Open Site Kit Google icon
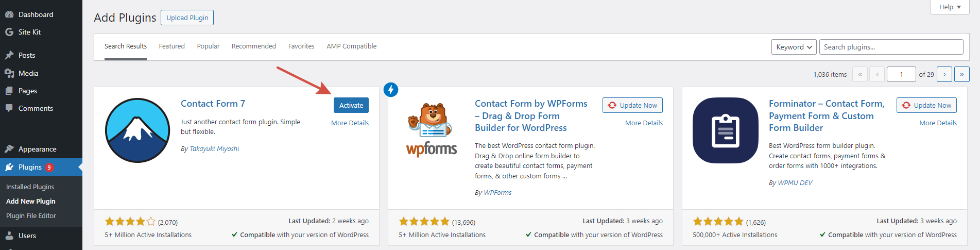This screenshot has height=250, width=980. coord(9,32)
